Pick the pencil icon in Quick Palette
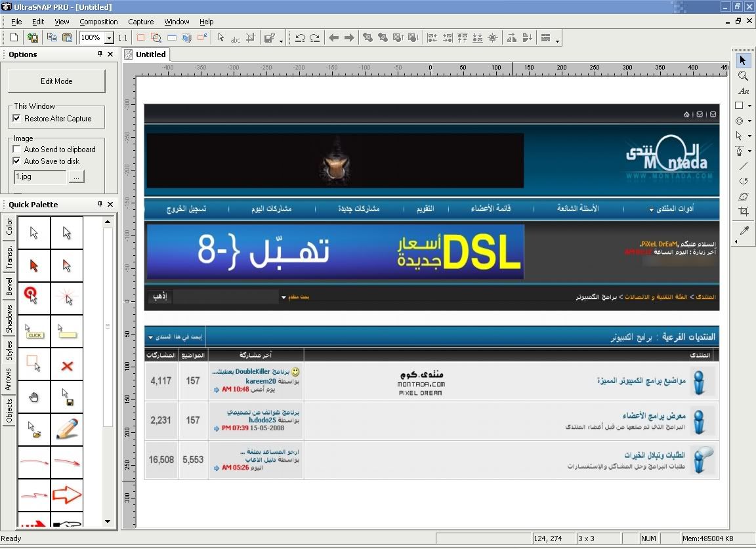This screenshot has width=756, height=549. click(67, 430)
